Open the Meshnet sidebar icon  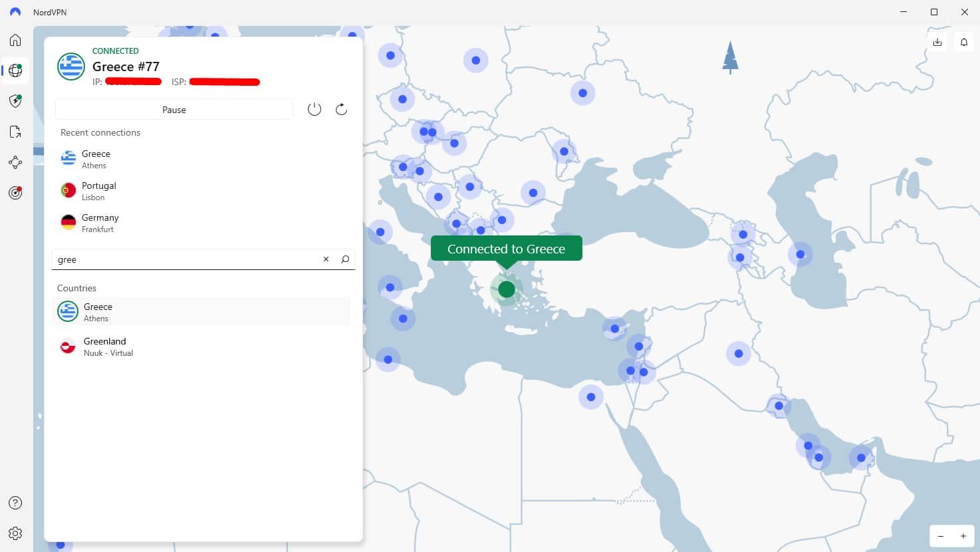tap(15, 162)
